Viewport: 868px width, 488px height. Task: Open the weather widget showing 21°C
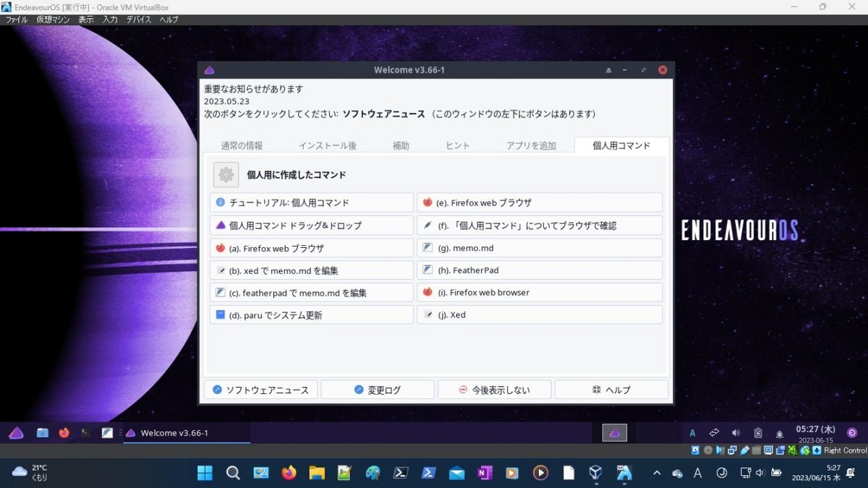point(30,473)
